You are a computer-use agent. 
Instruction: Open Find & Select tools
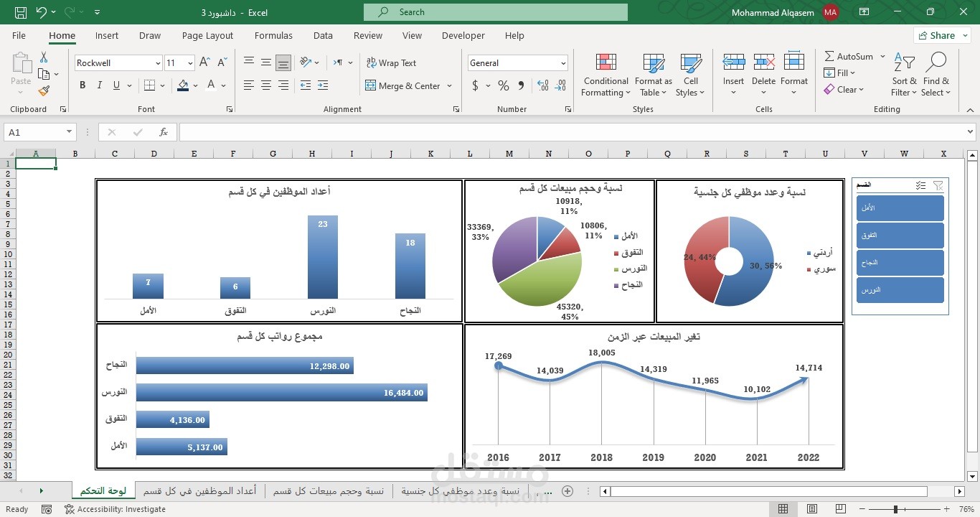(x=936, y=75)
